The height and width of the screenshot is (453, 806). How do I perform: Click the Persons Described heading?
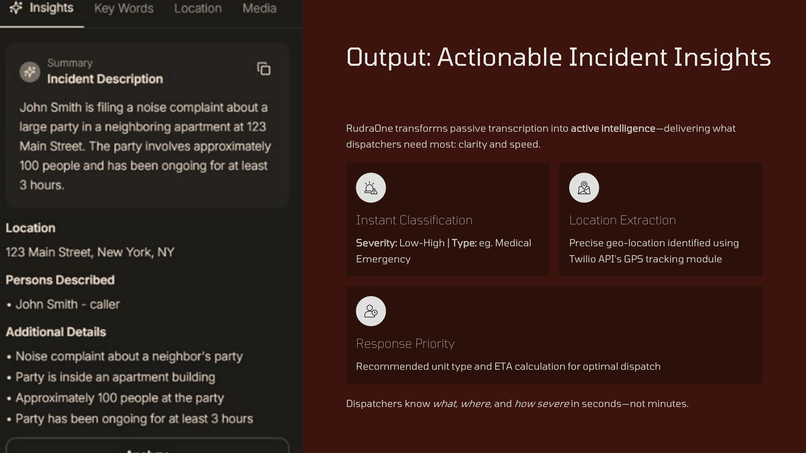pyautogui.click(x=60, y=280)
